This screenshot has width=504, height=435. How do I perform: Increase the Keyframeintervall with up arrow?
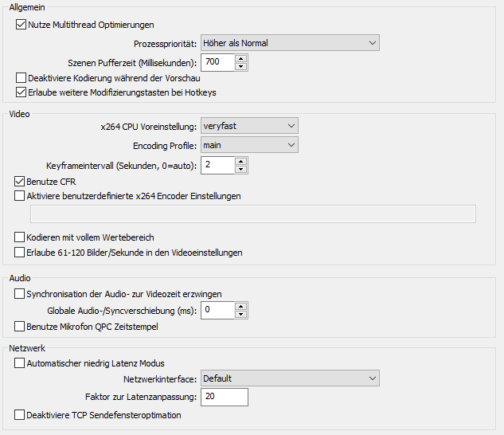[240, 162]
